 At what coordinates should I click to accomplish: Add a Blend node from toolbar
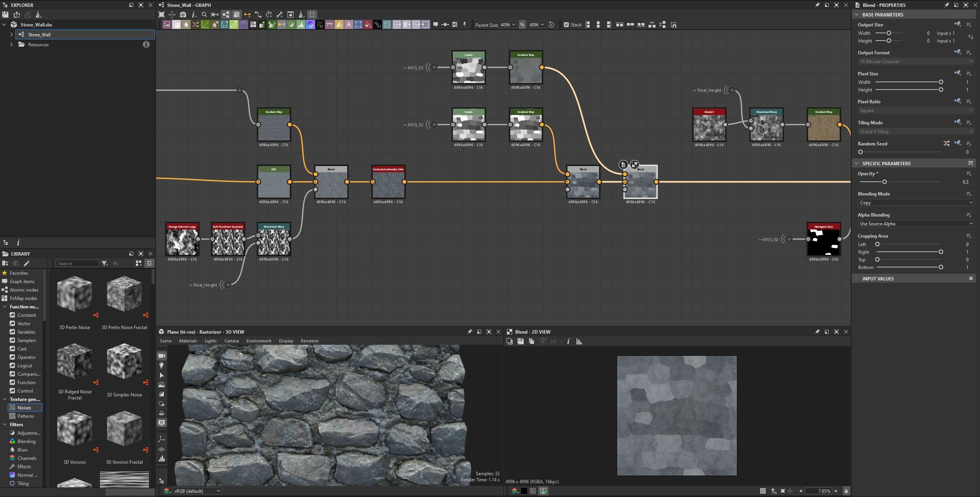click(x=176, y=25)
